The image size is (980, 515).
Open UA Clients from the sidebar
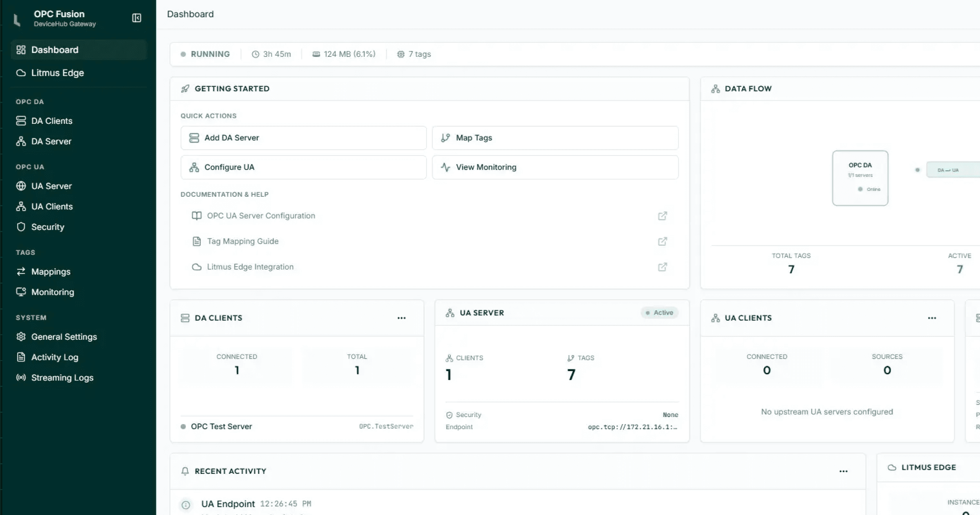[79, 206]
